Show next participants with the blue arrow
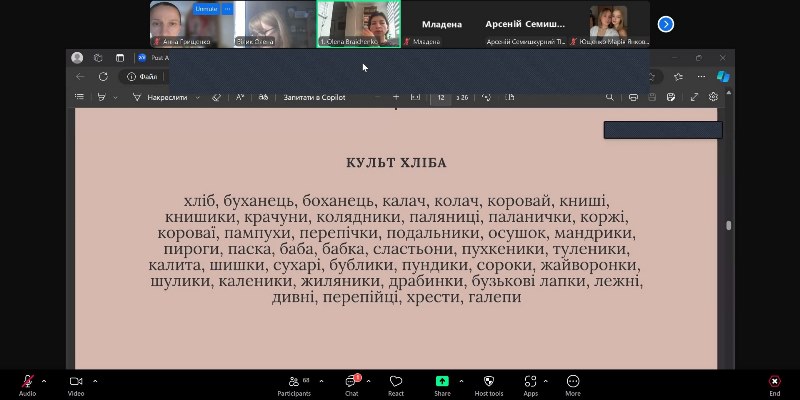This screenshot has width=800, height=400. point(665,24)
